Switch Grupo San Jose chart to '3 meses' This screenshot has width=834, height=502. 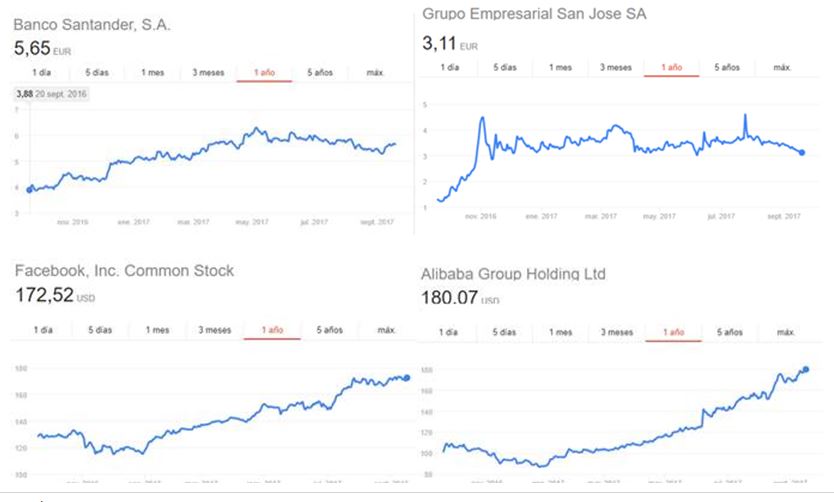click(616, 67)
